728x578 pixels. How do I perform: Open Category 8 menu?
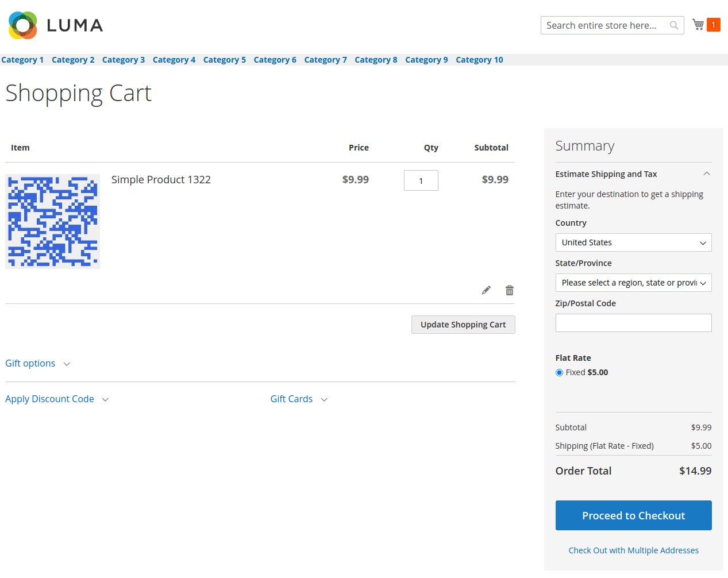[376, 60]
